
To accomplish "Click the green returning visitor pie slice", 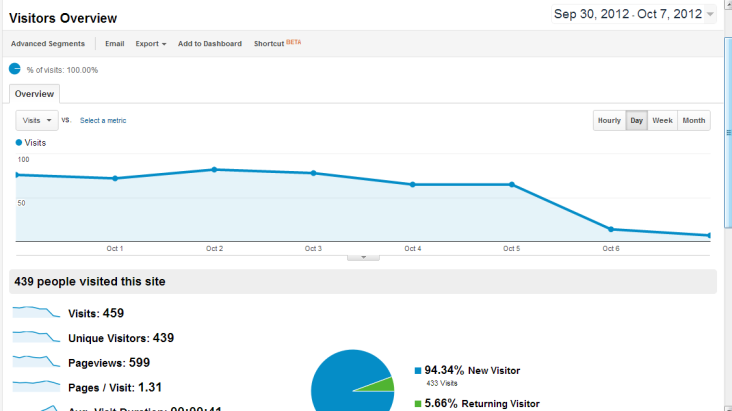I will point(383,385).
